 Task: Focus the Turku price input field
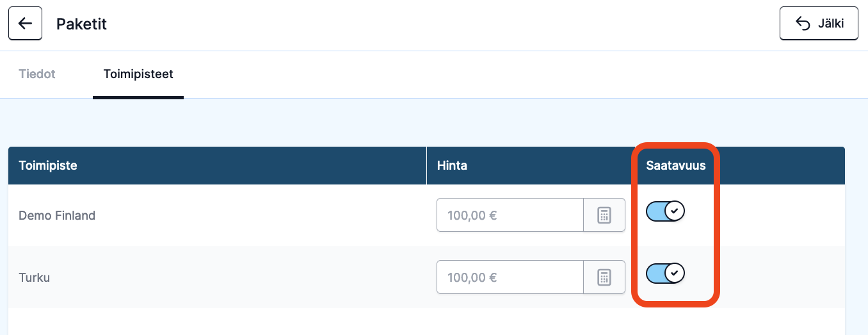point(510,277)
